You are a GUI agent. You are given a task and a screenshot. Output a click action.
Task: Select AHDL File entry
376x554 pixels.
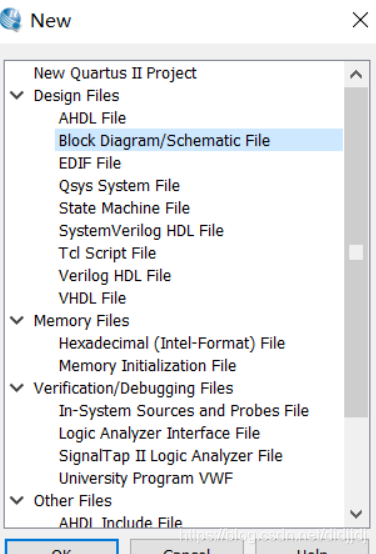click(x=92, y=118)
